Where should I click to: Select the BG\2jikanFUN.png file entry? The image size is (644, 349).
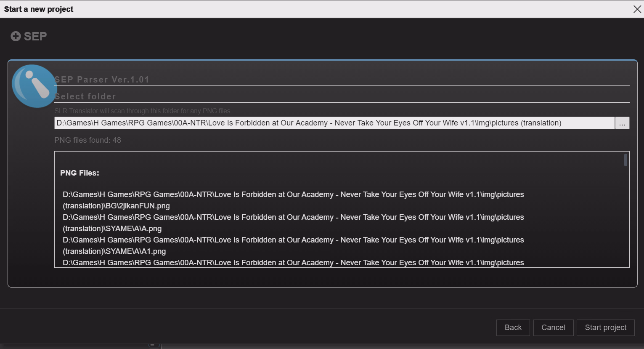(x=293, y=200)
